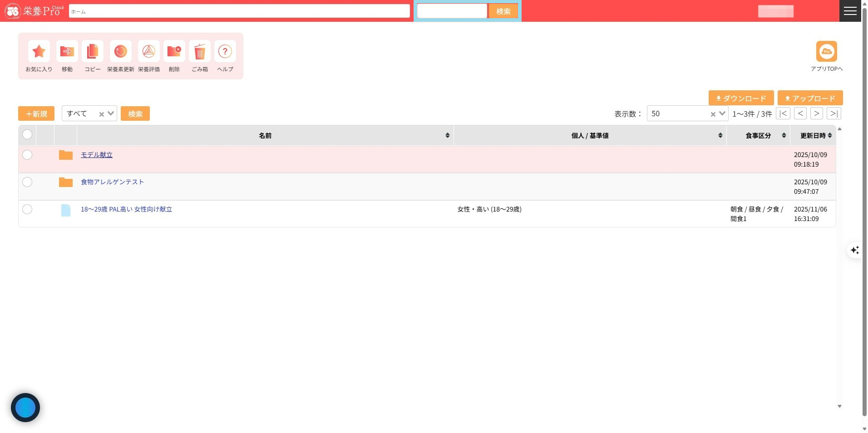Expand the すべて filter dropdown
Screen dimensions: 868x433
coord(110,113)
